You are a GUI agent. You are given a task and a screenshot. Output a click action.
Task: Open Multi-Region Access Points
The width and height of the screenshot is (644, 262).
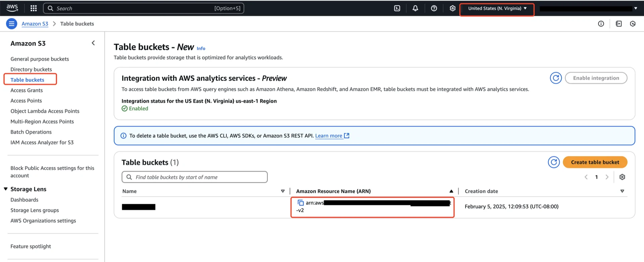coord(42,121)
